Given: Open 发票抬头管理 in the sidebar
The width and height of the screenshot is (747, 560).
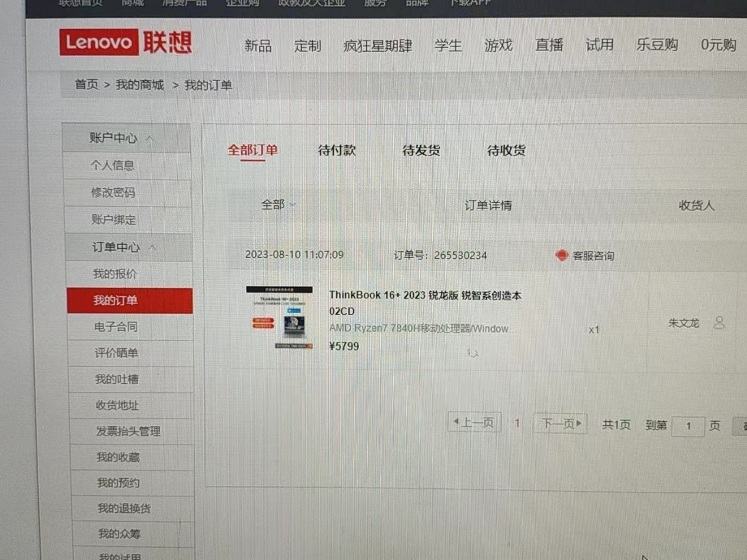Looking at the screenshot, I should click(128, 431).
